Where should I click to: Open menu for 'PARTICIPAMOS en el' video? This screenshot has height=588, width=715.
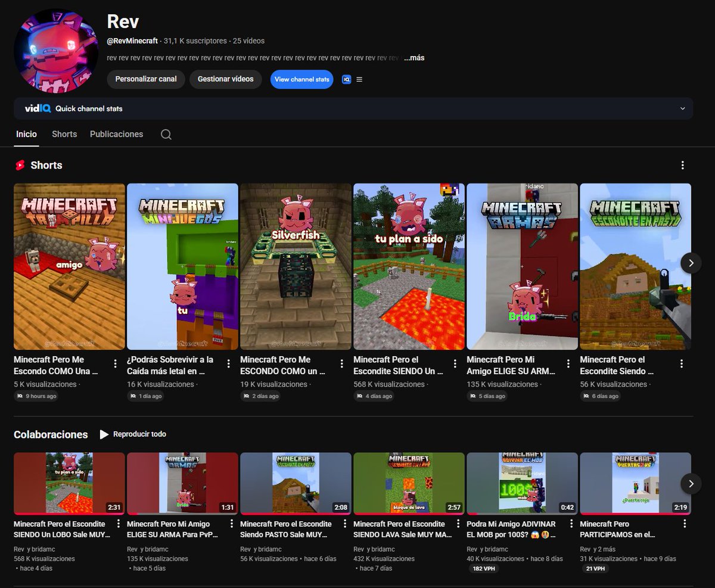(684, 524)
